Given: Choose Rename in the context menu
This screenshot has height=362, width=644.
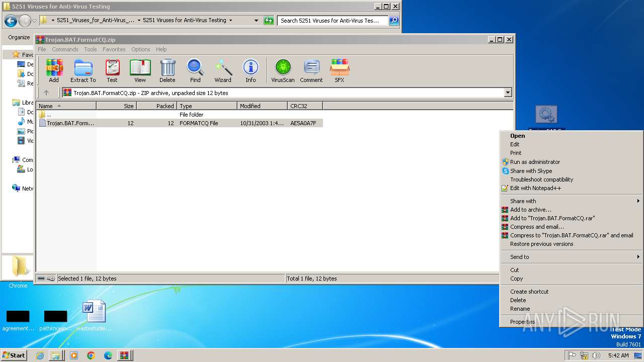Looking at the screenshot, I should pyautogui.click(x=572, y=309).
